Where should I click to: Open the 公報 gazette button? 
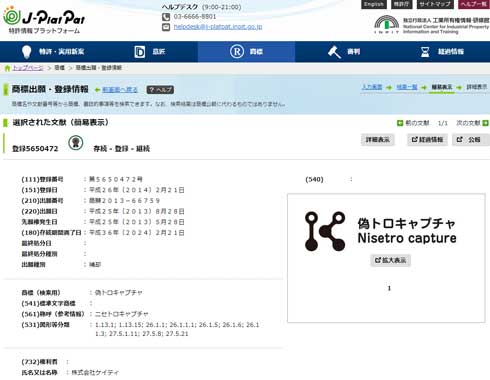[470, 140]
